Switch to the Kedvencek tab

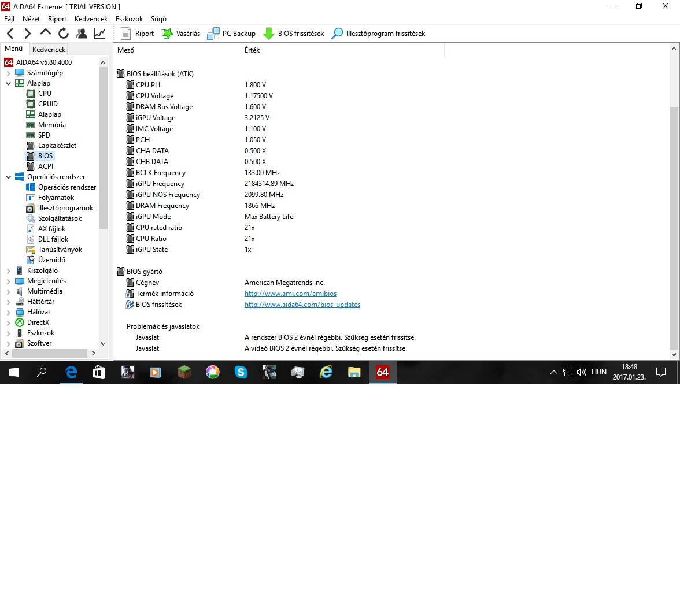[x=49, y=50]
